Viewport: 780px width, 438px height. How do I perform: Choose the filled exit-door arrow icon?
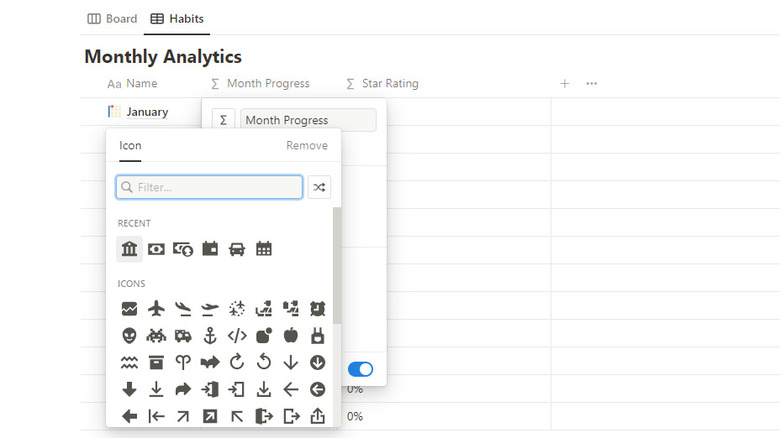pyautogui.click(x=264, y=416)
